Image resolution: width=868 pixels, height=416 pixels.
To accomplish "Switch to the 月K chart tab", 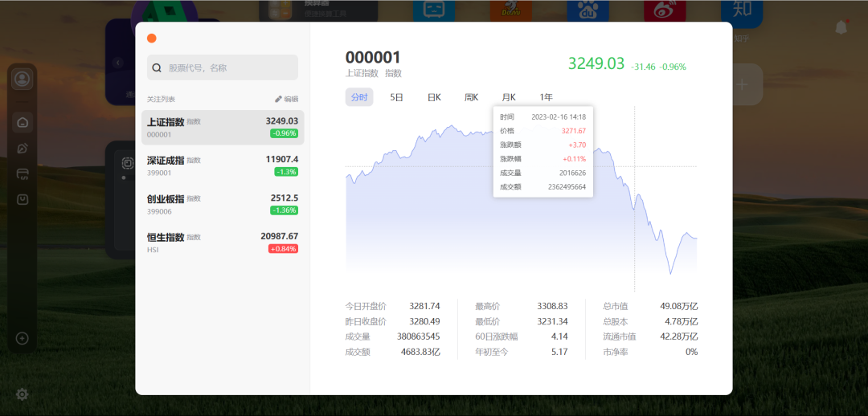I will click(509, 97).
